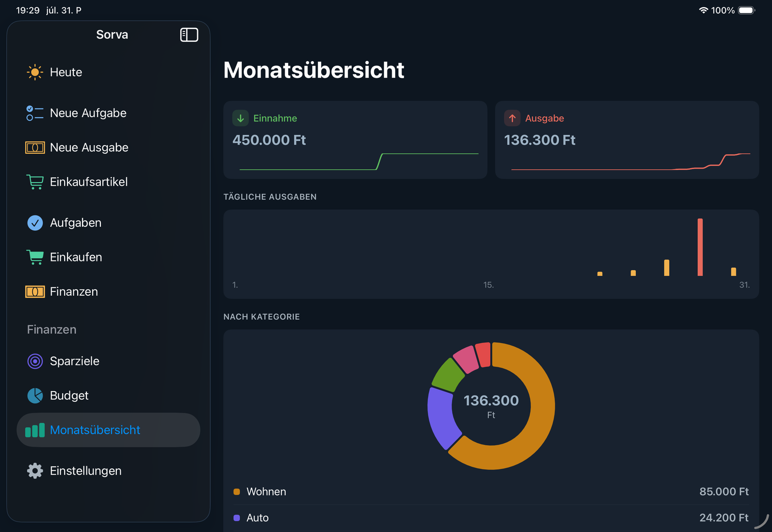Click the Auto category row label
772x532 pixels.
(x=257, y=518)
